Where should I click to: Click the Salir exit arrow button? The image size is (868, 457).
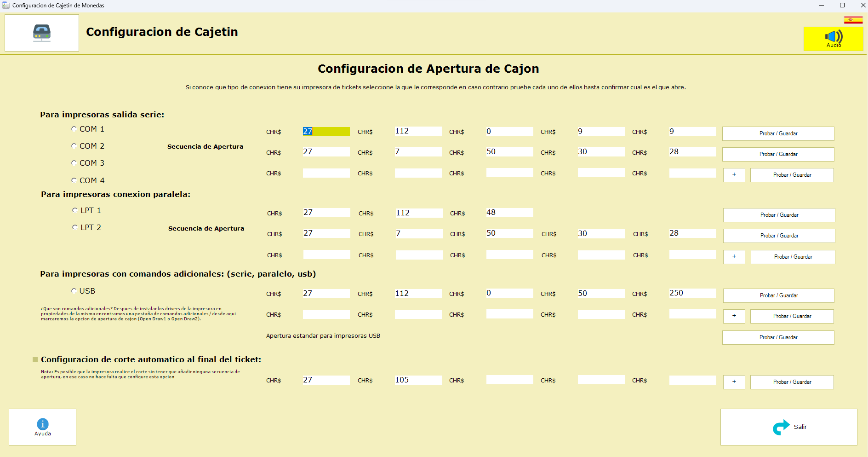pos(788,427)
